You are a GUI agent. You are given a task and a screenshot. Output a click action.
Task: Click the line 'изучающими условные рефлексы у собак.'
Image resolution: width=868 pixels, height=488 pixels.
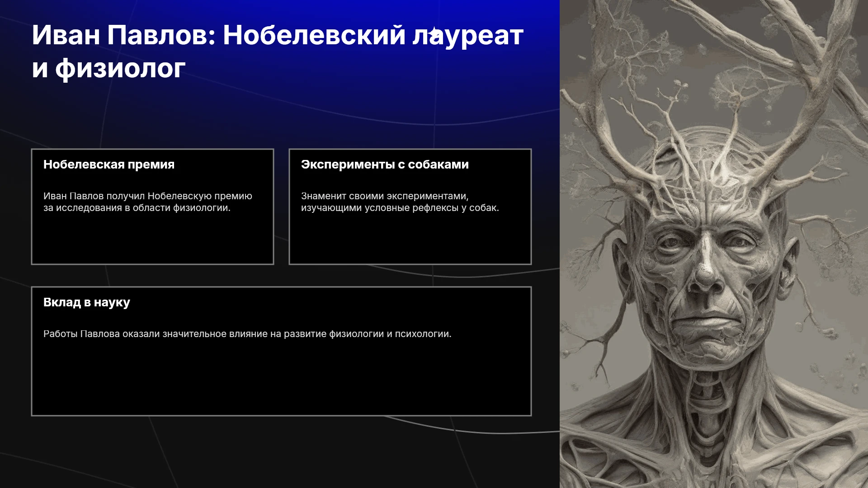[x=400, y=208]
